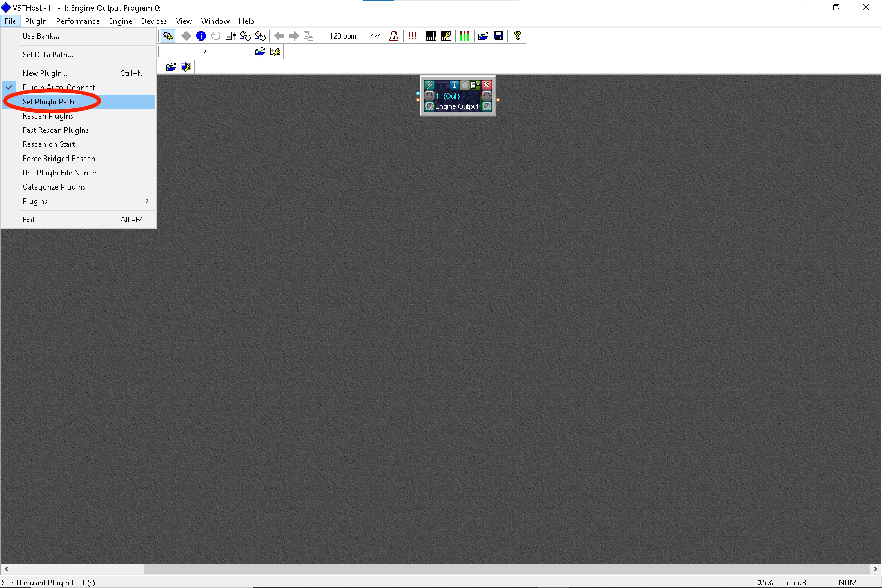Click right MIDI connector icon on Engine Output
Screen dimensions: 882x588
[x=487, y=96]
